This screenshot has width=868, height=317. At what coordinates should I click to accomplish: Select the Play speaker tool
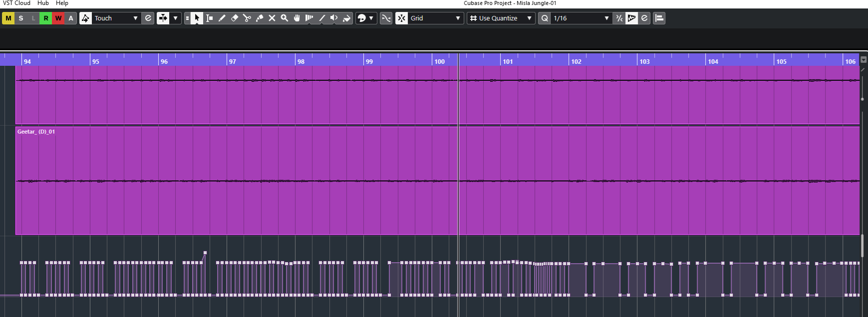[x=334, y=18]
